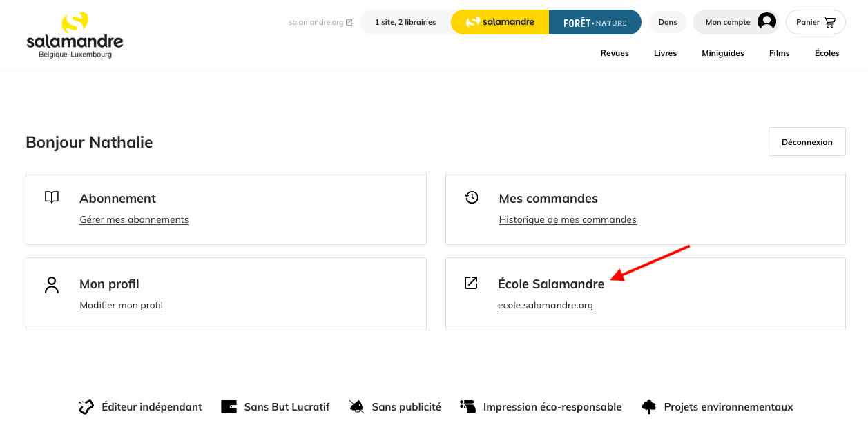Switch to the Forêt Nature site tab

pos(595,22)
